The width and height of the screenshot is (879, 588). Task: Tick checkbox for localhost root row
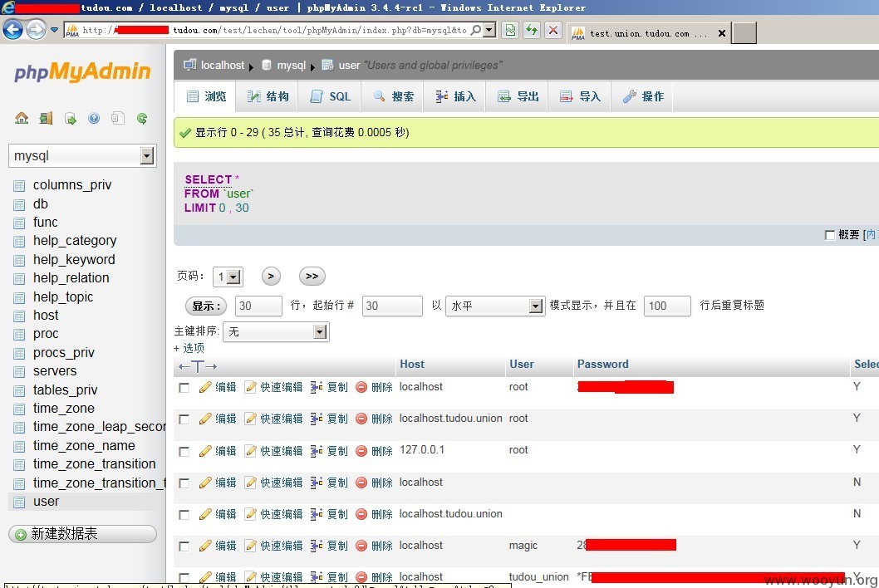(184, 388)
